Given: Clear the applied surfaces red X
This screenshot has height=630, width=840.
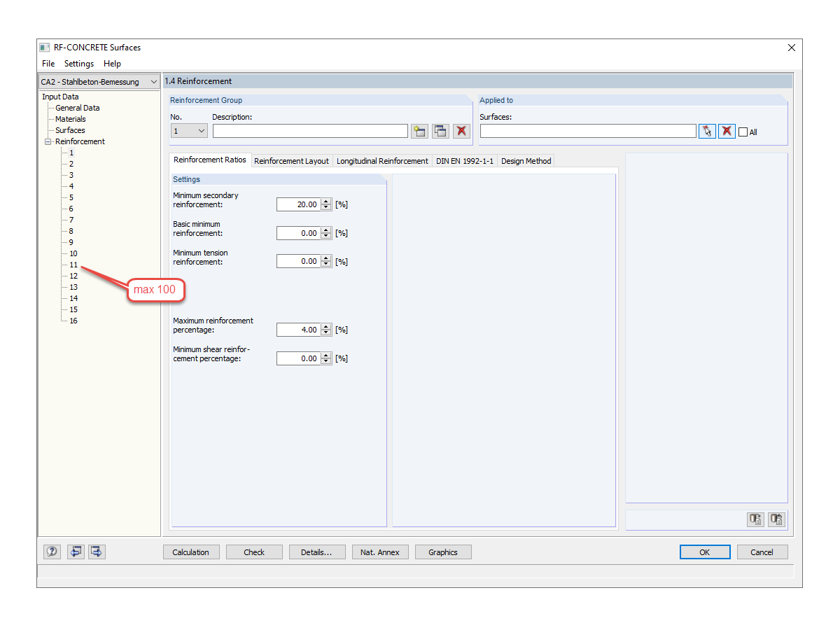Looking at the screenshot, I should pos(727,131).
